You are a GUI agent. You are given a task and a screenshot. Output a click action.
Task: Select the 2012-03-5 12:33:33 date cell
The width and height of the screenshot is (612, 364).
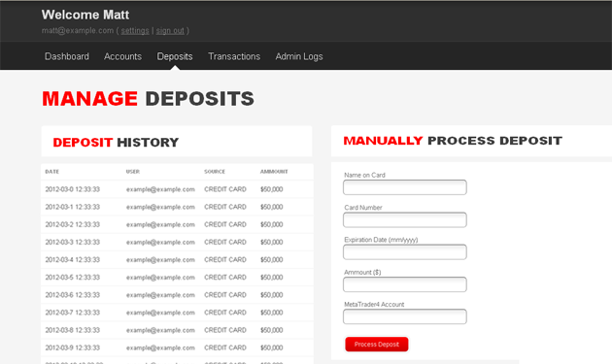click(x=73, y=277)
